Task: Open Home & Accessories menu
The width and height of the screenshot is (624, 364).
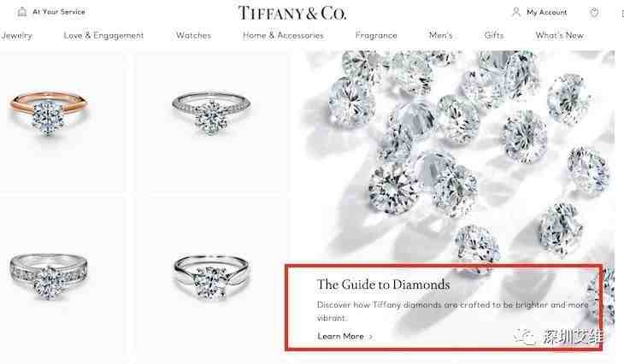Action: pyautogui.click(x=283, y=35)
